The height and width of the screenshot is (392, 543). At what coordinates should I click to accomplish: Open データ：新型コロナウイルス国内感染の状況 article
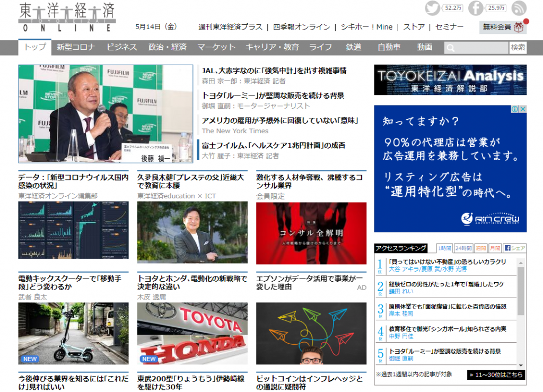[73, 181]
